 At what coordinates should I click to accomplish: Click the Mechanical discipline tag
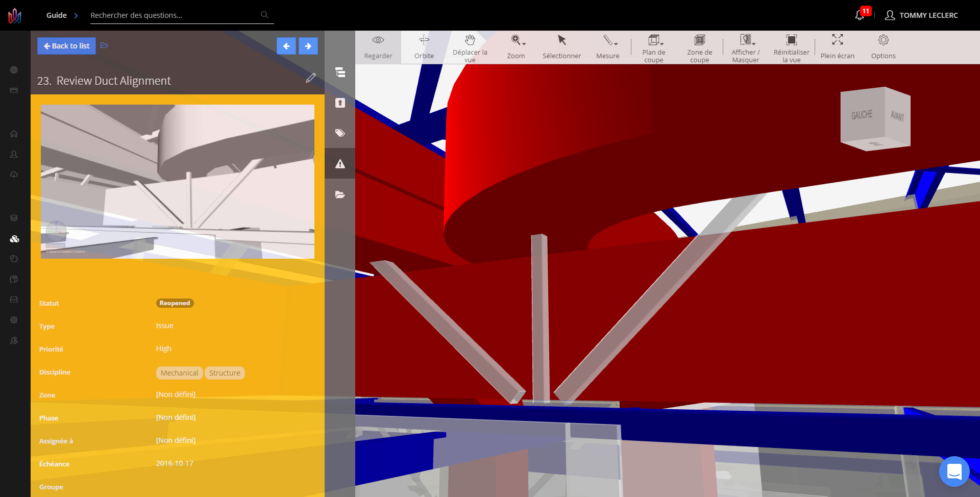tap(179, 373)
